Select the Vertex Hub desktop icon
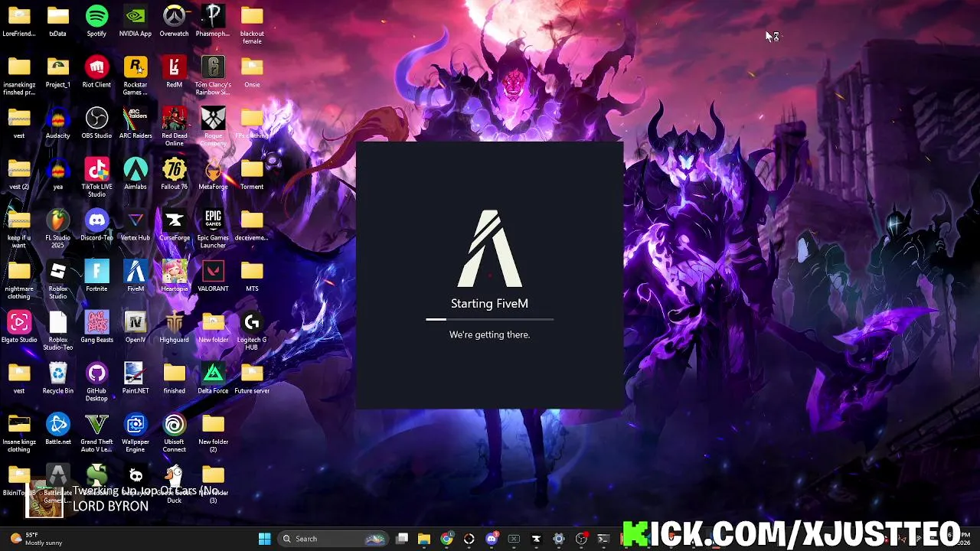This screenshot has width=980, height=551. click(136, 225)
